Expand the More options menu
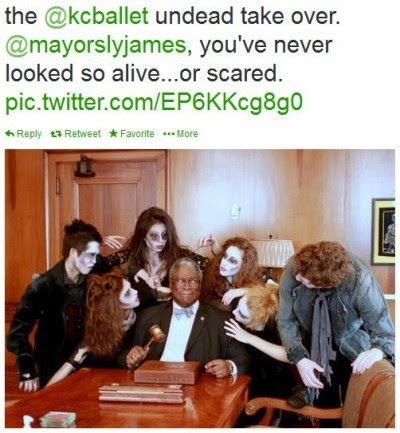 click(187, 134)
